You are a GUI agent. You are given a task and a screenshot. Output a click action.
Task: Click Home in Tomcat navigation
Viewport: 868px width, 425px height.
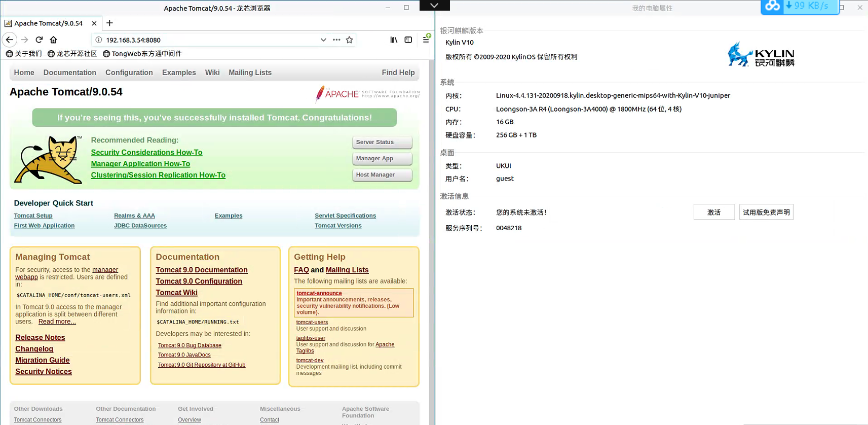(24, 73)
